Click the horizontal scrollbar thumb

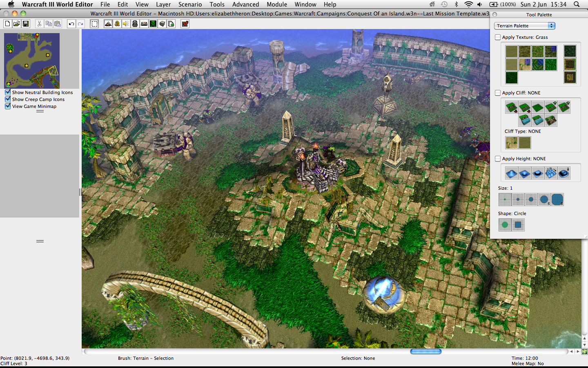pyautogui.click(x=426, y=351)
